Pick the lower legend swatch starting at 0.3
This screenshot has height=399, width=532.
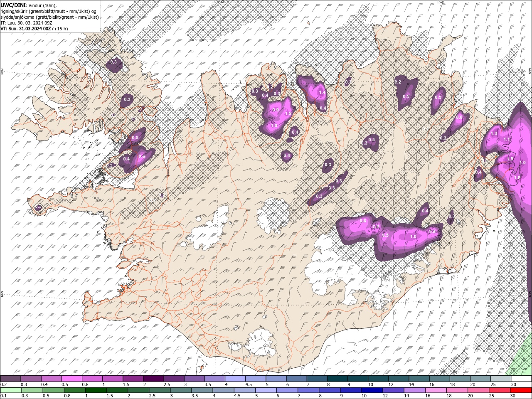click(32, 390)
